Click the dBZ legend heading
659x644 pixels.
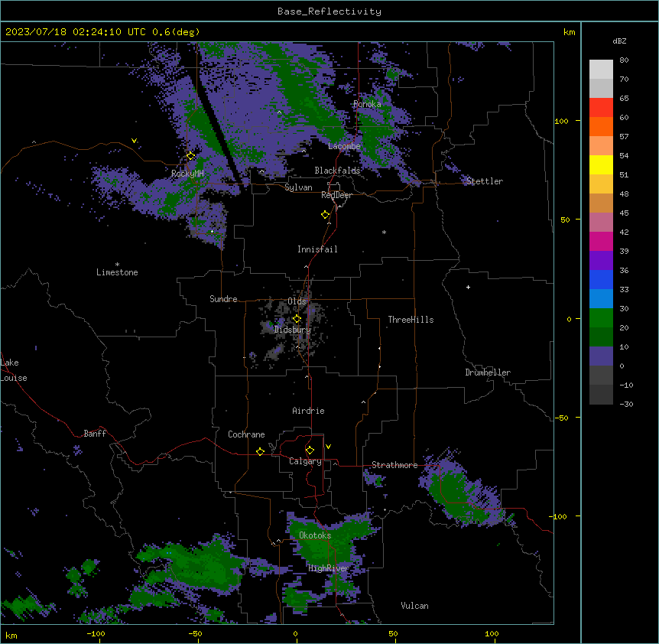point(619,41)
